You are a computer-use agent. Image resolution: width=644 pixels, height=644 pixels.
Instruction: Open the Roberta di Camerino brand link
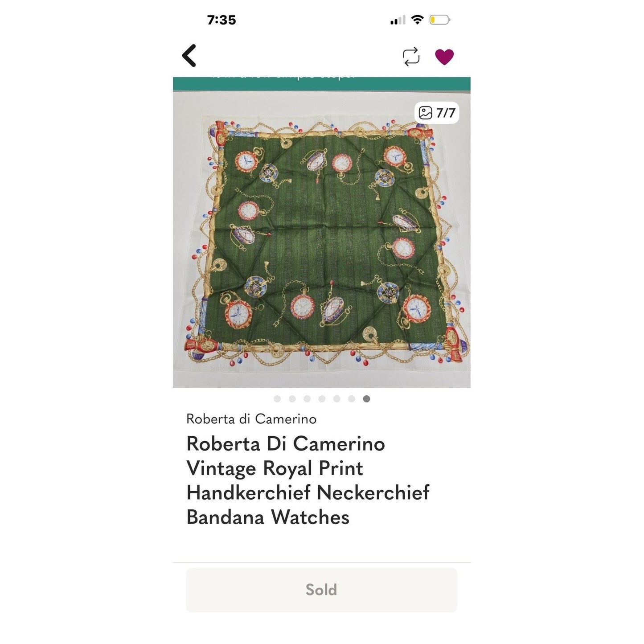251,419
